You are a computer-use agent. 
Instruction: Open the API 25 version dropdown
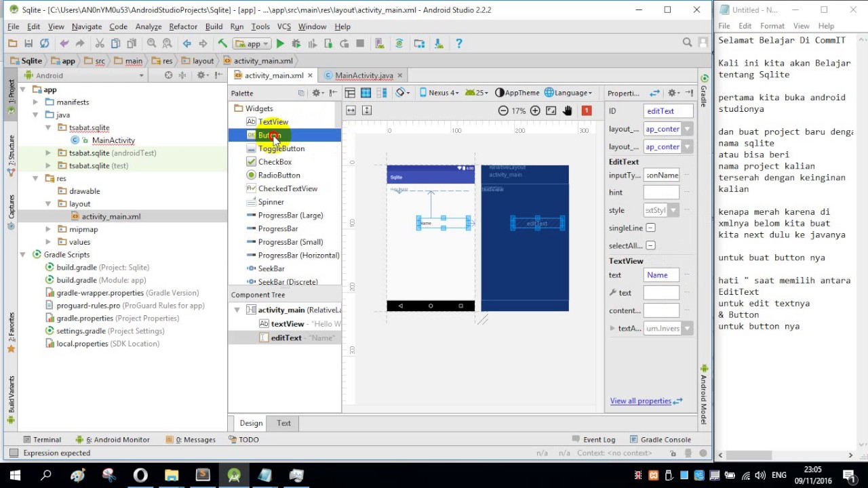478,93
